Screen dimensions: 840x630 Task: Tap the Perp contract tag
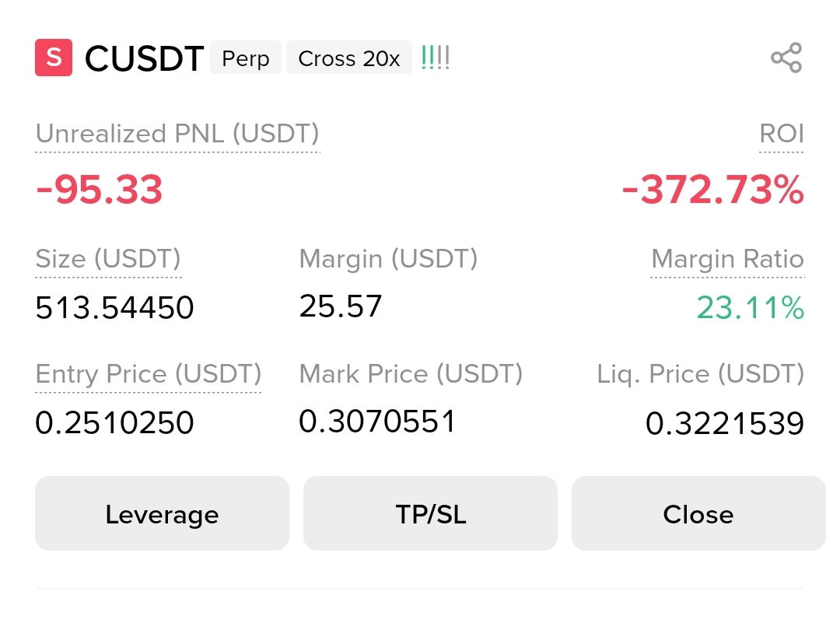point(245,58)
